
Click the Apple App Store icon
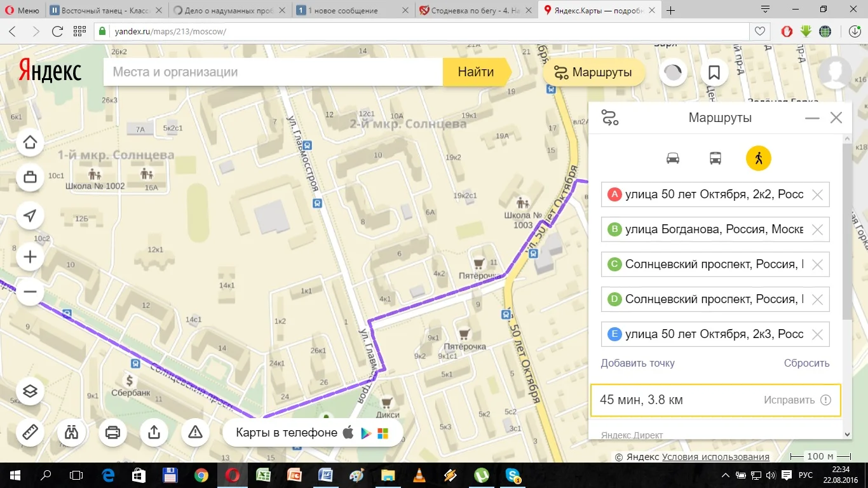coord(348,433)
